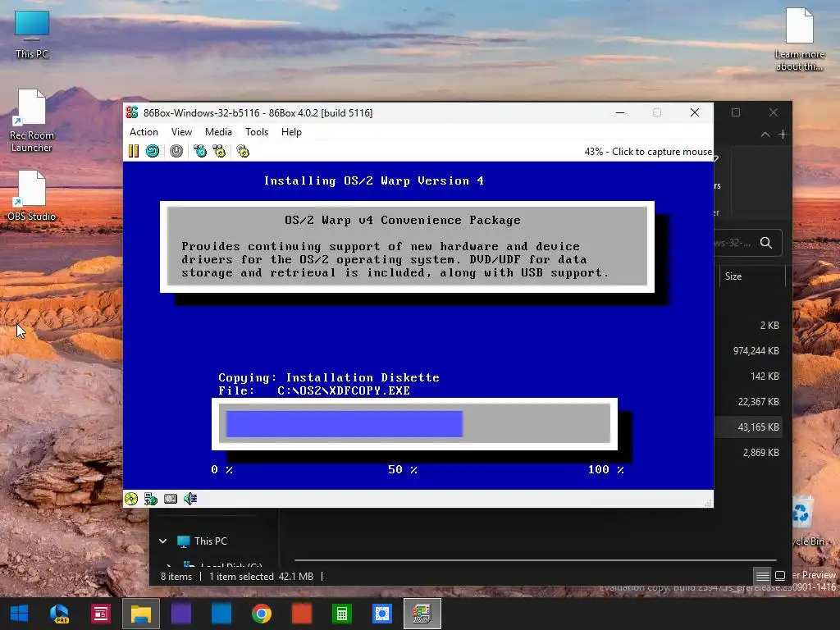Click the installation progress bar
The height and width of the screenshot is (630, 840).
[x=414, y=424]
